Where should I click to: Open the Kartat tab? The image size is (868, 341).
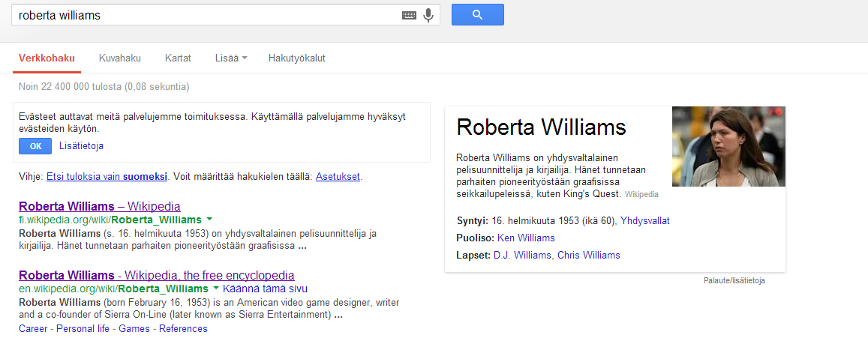pyautogui.click(x=178, y=58)
